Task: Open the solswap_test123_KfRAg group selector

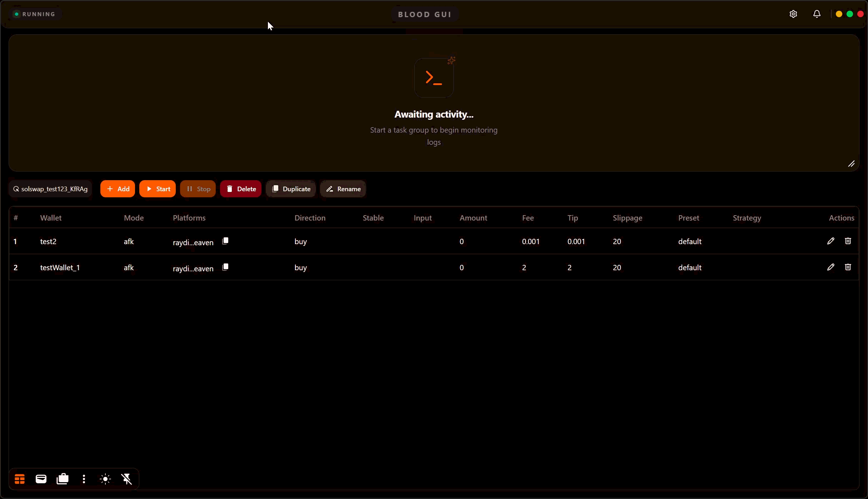Action: (50, 189)
